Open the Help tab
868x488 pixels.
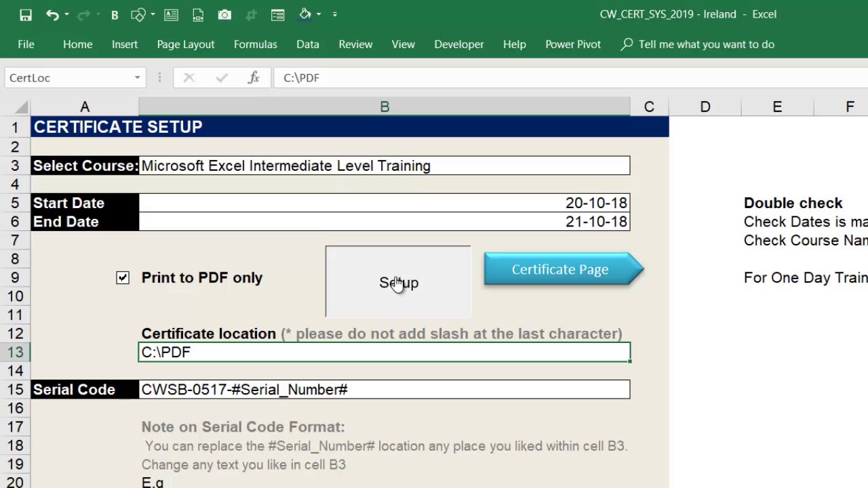pyautogui.click(x=514, y=44)
